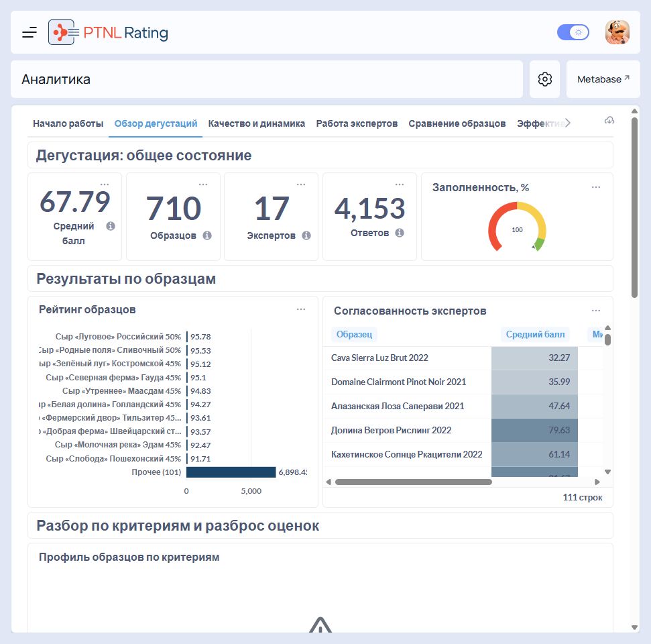Switch to Начало работы tab
Image resolution: width=651 pixels, height=644 pixels.
pyautogui.click(x=68, y=123)
